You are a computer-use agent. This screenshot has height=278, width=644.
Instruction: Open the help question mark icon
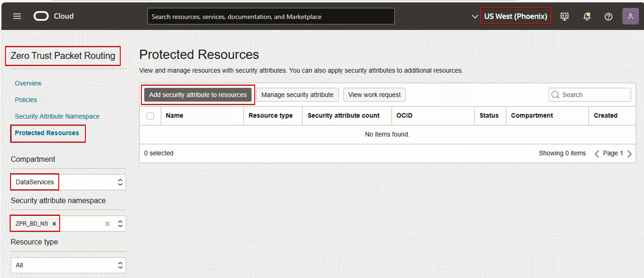pos(609,17)
